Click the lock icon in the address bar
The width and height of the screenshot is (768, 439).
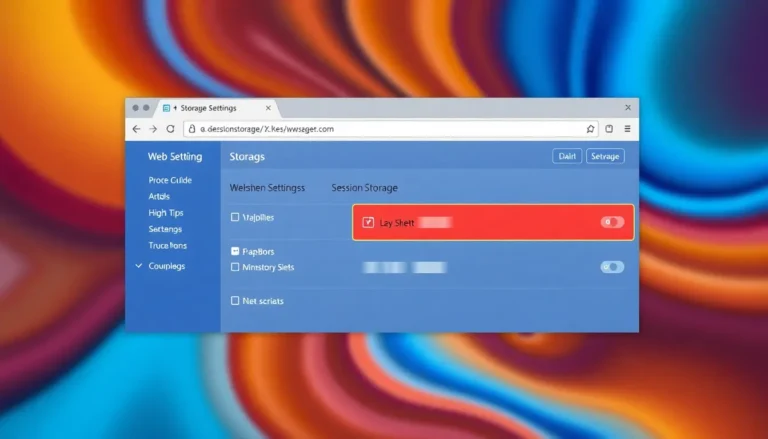(192, 129)
